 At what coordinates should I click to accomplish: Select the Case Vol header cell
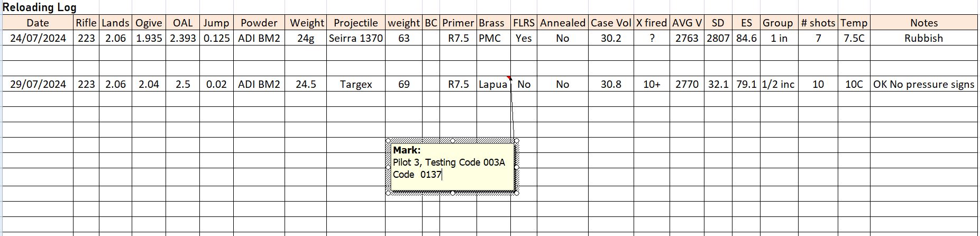pos(611,23)
